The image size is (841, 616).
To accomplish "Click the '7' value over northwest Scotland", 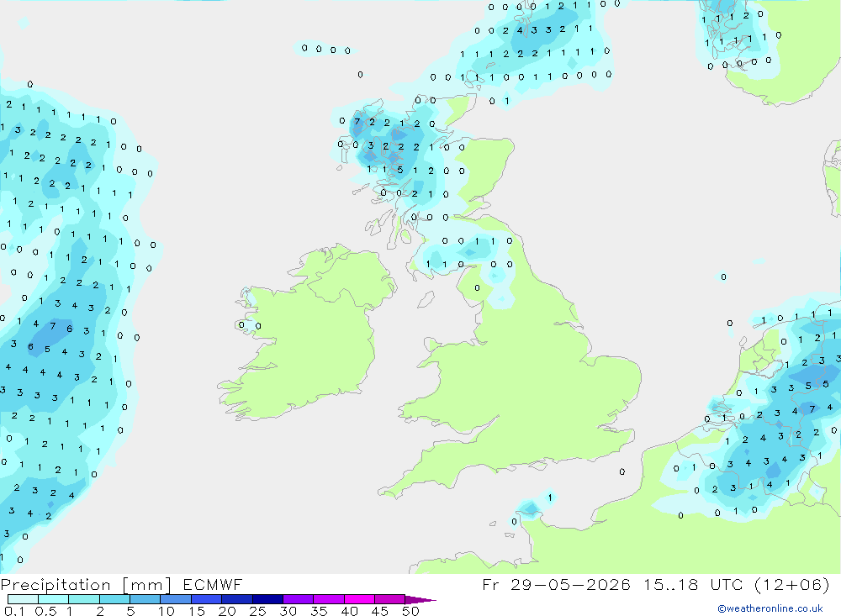I will [357, 122].
